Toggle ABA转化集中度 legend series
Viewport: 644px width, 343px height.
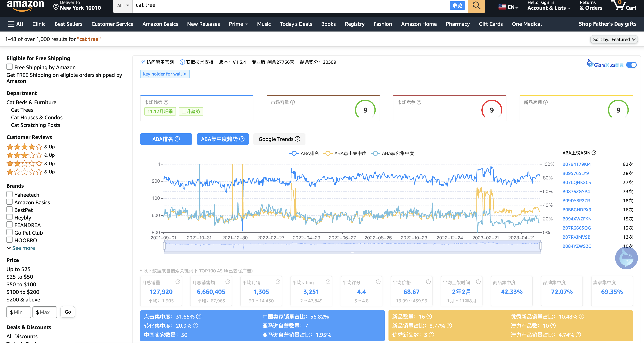point(392,153)
